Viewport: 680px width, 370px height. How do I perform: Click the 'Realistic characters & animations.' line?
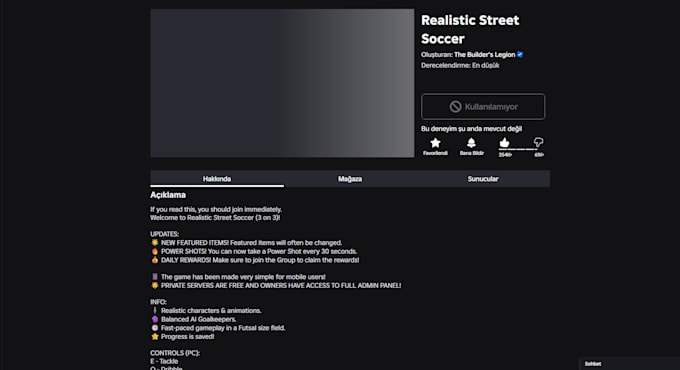206,311
